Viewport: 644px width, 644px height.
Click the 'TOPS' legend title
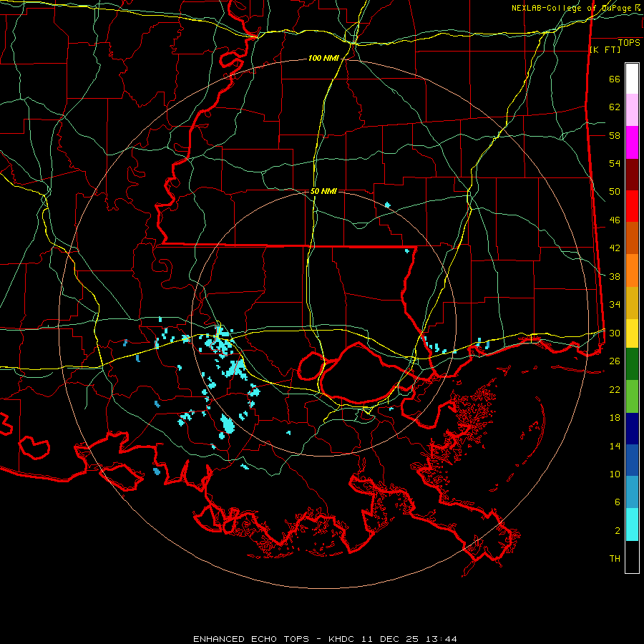click(x=629, y=43)
